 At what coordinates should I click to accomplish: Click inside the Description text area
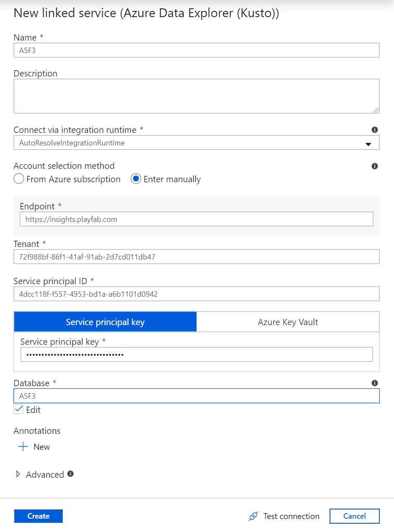coord(197,96)
